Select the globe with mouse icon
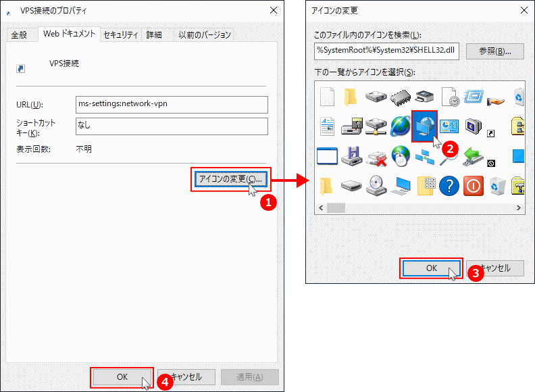This screenshot has height=392, width=535. (401, 156)
